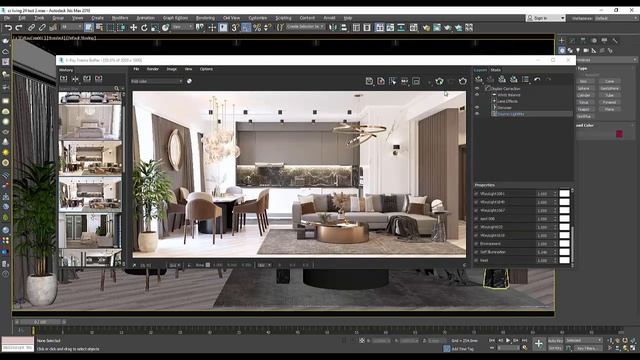Click the third History panel toolbar icon

point(87,79)
